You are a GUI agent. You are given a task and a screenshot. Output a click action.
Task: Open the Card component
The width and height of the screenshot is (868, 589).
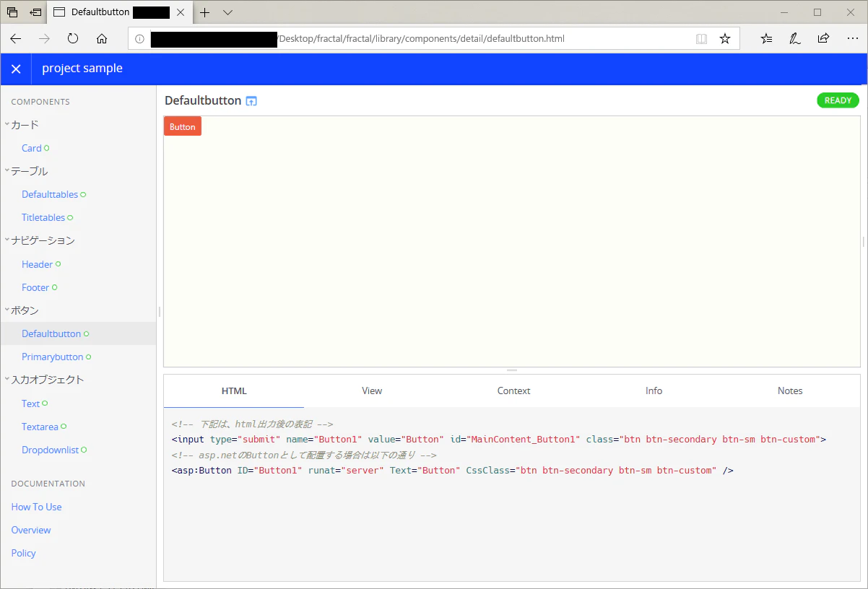coord(32,148)
